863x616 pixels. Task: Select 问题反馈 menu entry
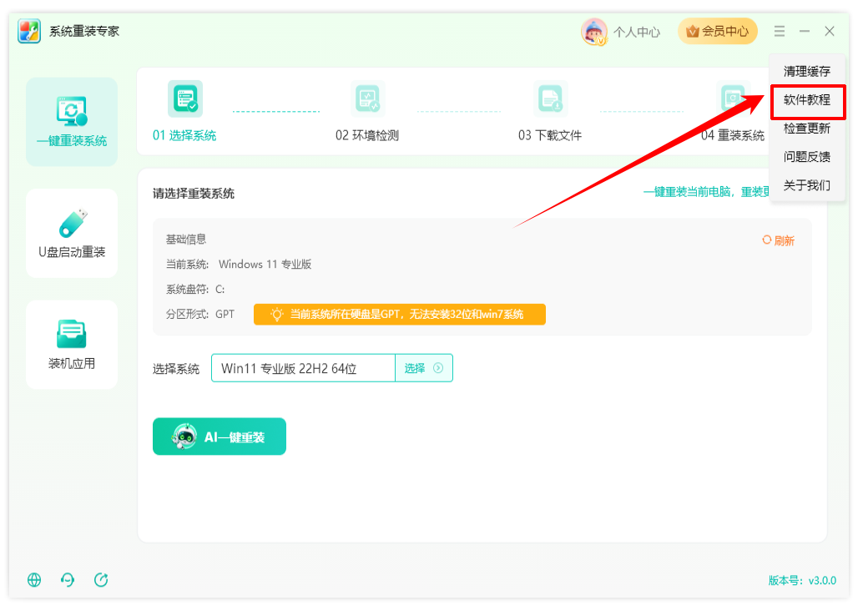(x=807, y=157)
